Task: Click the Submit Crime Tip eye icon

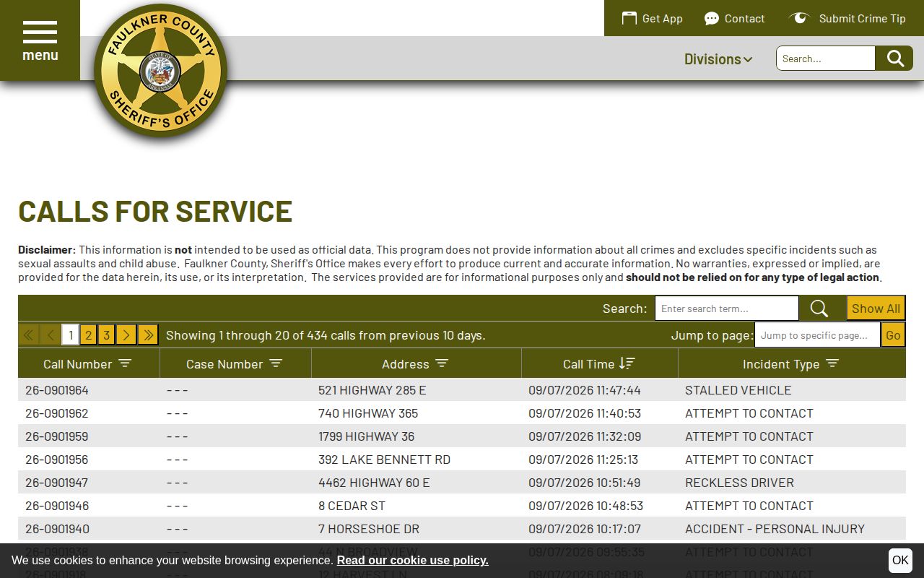Action: coord(799,18)
